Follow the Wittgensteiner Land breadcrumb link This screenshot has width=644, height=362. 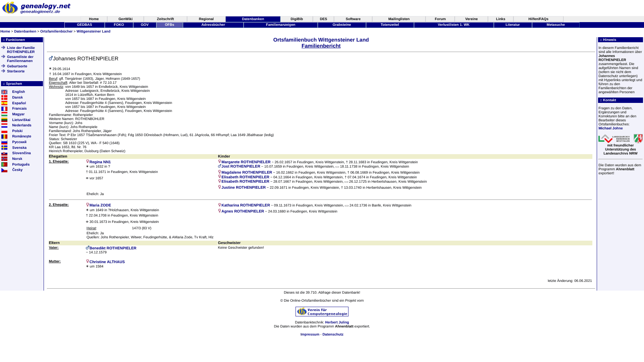(93, 32)
